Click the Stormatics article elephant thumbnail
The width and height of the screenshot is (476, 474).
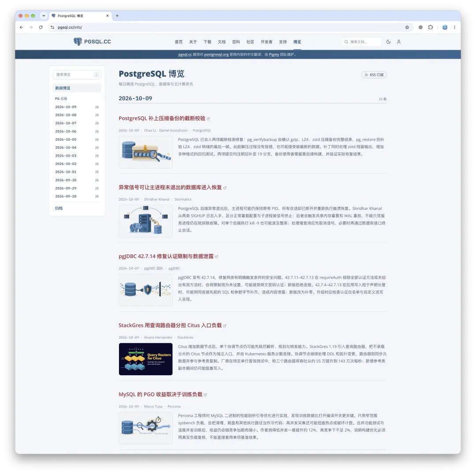coord(146,221)
